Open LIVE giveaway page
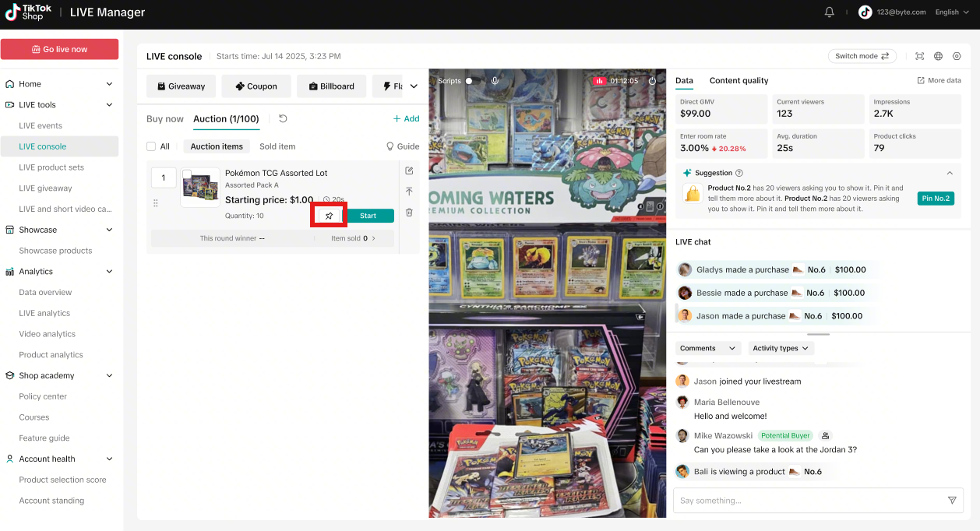Viewport: 980px width, 531px height. (x=45, y=188)
